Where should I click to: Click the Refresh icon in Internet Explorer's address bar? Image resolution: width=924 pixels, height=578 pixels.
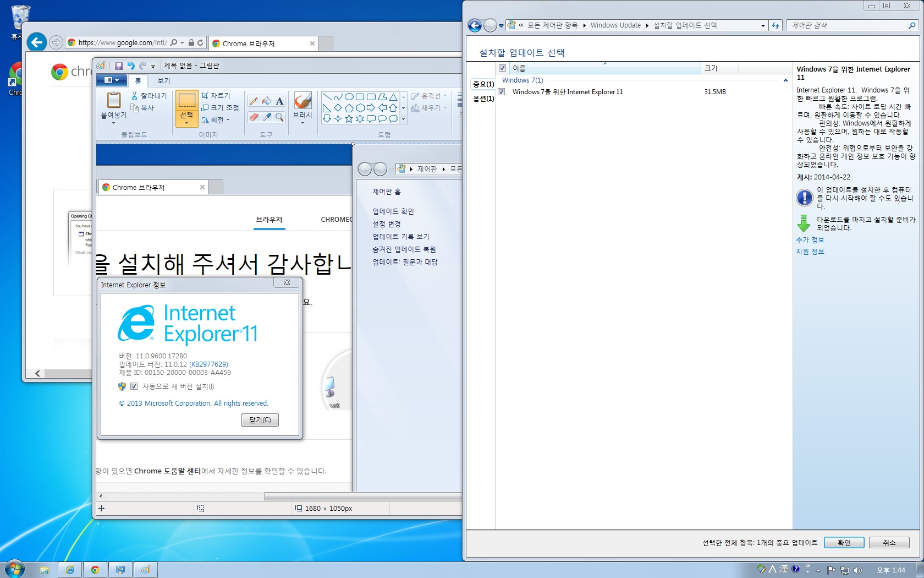[x=200, y=42]
